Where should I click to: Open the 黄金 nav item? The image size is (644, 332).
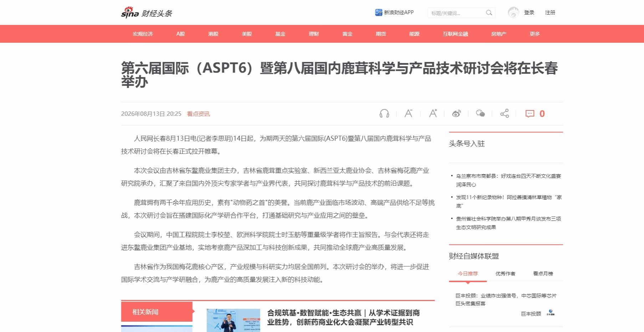coord(347,34)
